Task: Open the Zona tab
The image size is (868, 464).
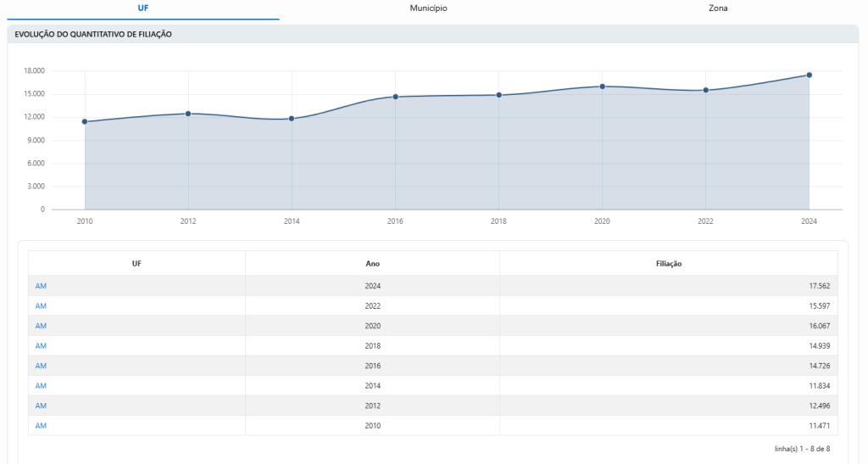Action: [x=718, y=8]
